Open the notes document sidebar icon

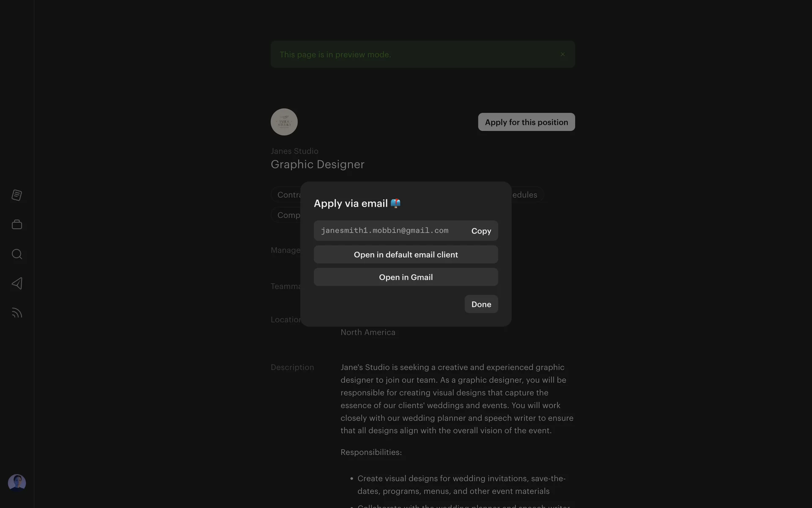tap(17, 195)
